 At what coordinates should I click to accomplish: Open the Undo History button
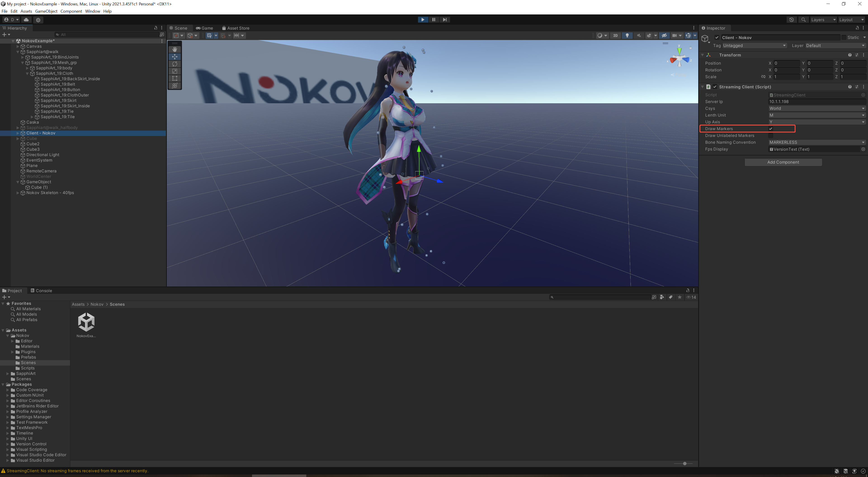(792, 19)
